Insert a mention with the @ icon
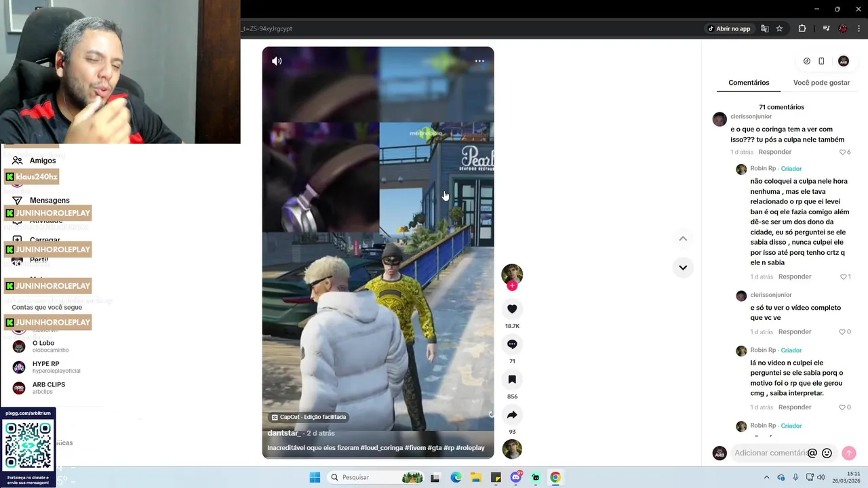868x488 pixels. [812, 453]
